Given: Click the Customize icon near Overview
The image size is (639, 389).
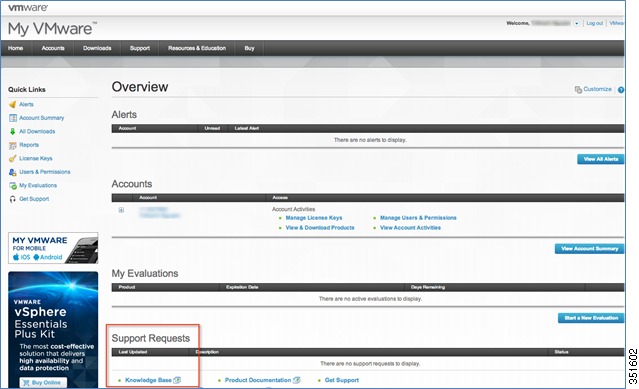Looking at the screenshot, I should (x=578, y=89).
